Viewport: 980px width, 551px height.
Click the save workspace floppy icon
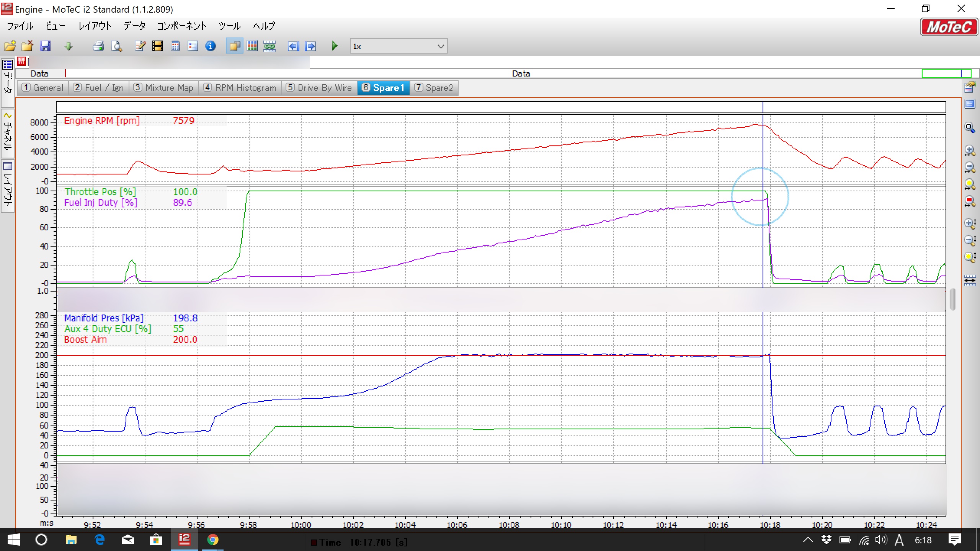point(45,46)
